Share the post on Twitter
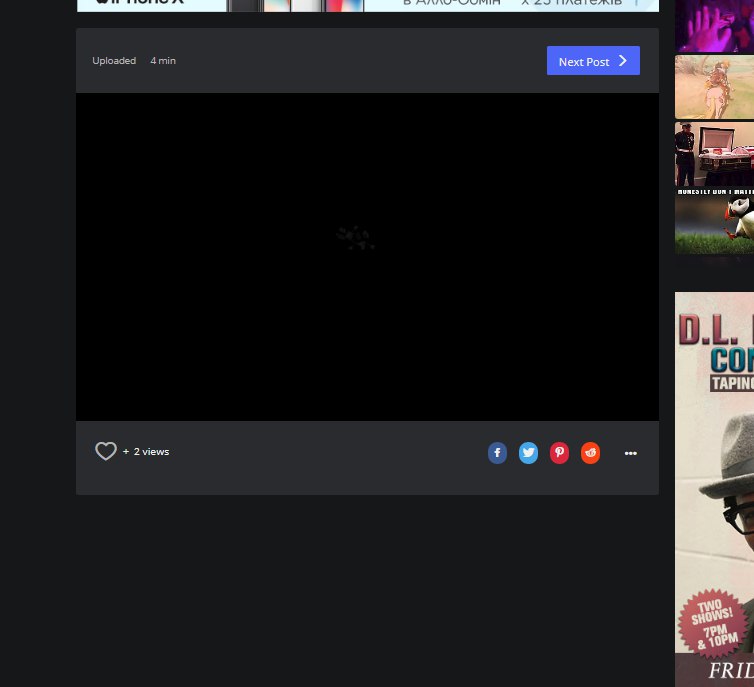Screen dimensions: 754x687 pos(528,453)
